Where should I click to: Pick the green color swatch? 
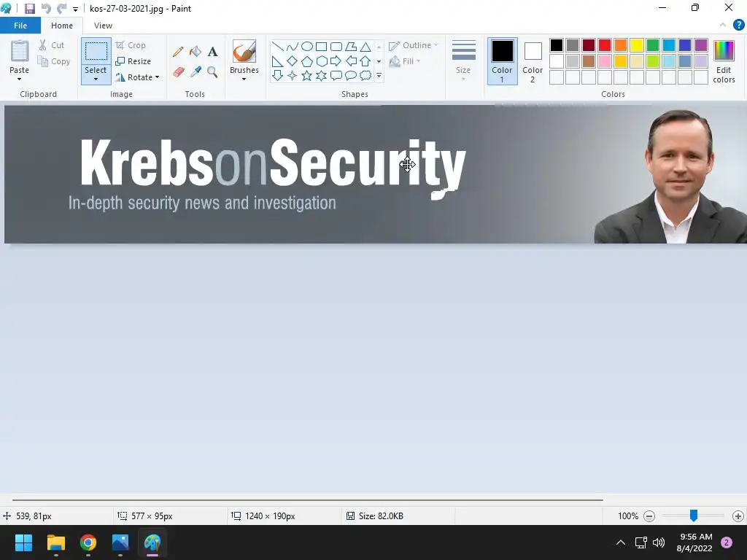click(x=653, y=45)
